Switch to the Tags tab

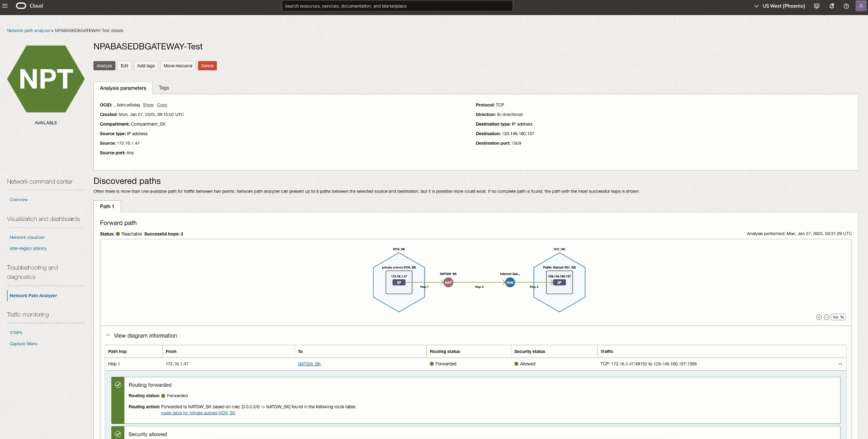coord(164,88)
